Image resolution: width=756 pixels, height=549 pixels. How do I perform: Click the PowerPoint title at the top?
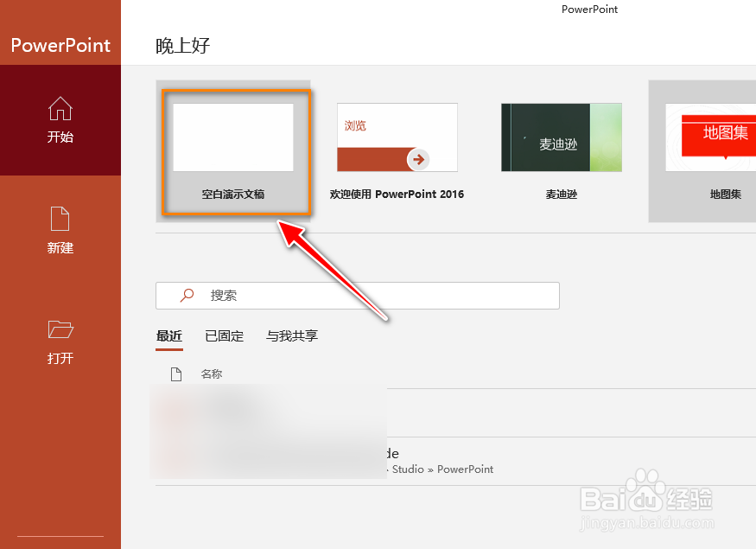point(589,10)
